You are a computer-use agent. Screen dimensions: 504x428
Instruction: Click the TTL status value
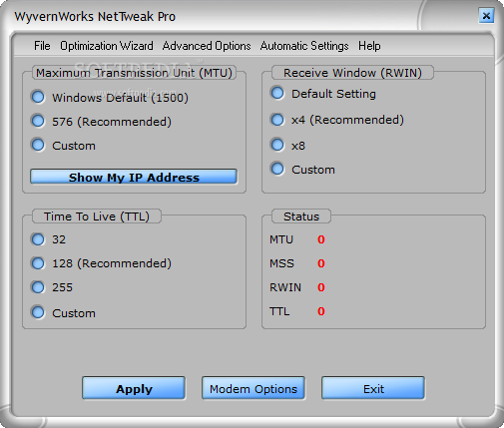pyautogui.click(x=321, y=311)
